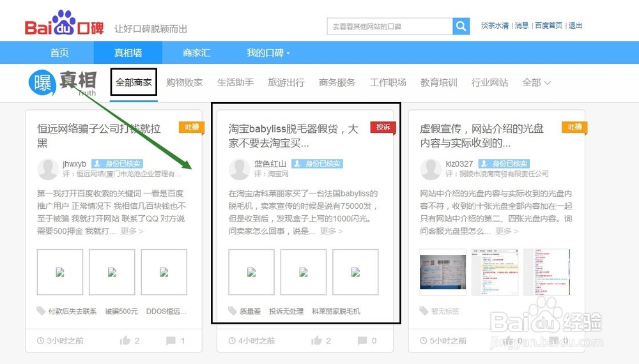The width and height of the screenshot is (639, 364).
Task: Select the 全部商家 category filter
Action: [134, 82]
